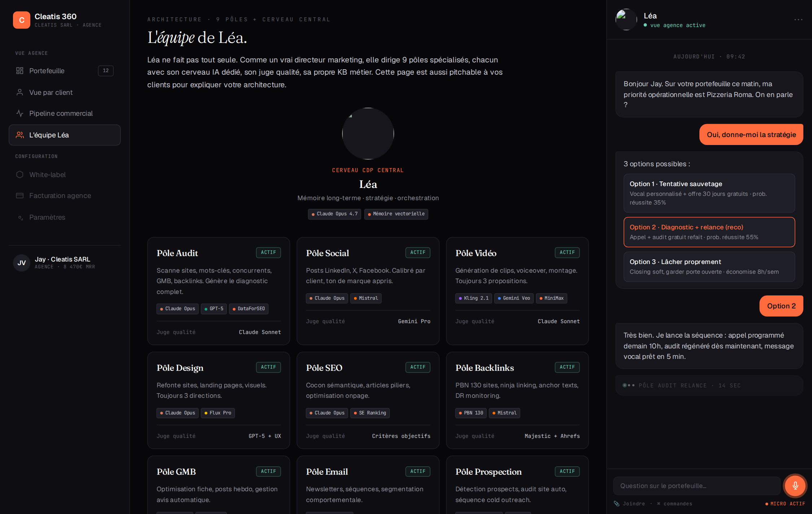Screen dimensions: 812x514
Task: Pick Option 3 Lâcher proprement
Action: click(709, 267)
